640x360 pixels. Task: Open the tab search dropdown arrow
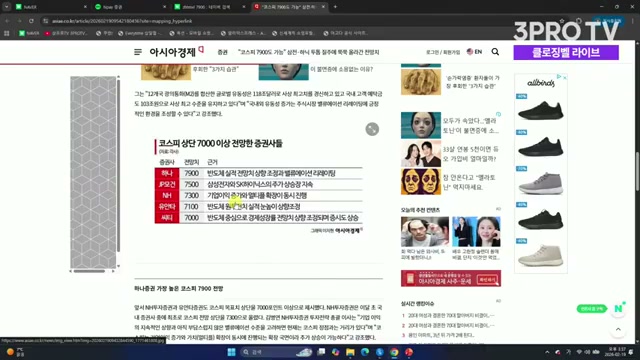tap(7, 7)
